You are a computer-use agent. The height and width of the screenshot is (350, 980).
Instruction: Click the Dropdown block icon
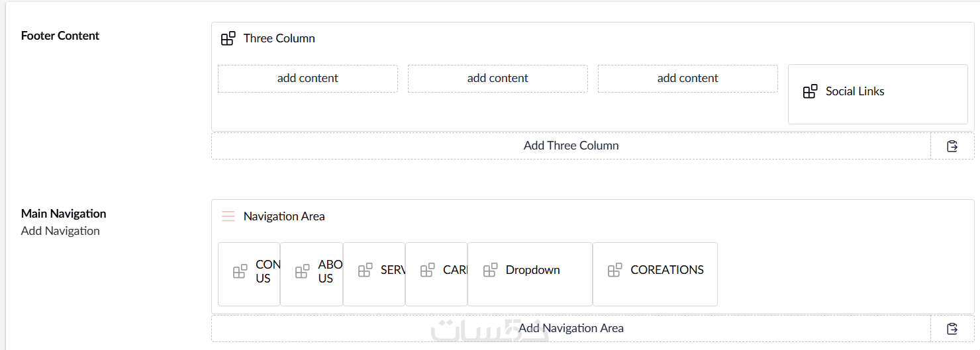tap(490, 270)
